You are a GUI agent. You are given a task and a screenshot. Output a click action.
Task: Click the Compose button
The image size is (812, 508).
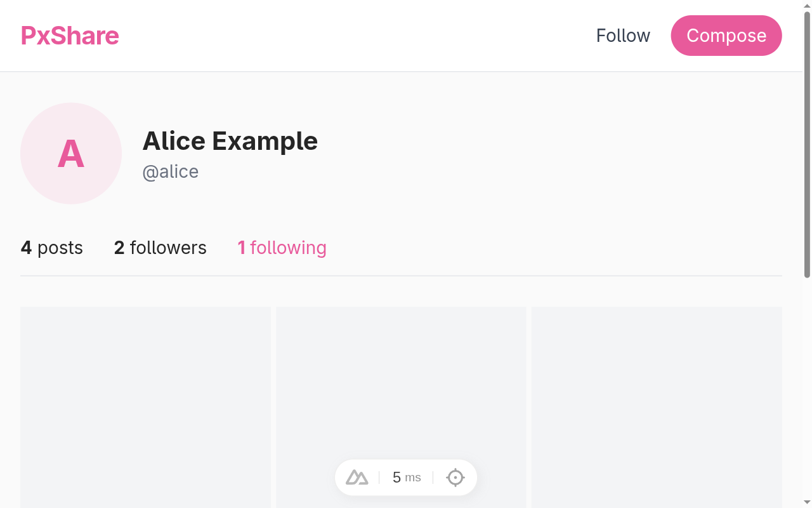coord(726,36)
